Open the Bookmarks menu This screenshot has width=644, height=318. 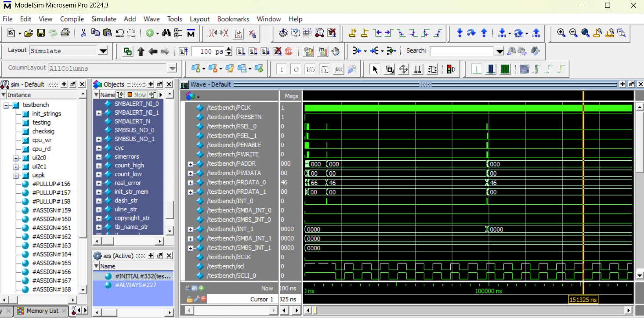[x=233, y=19]
